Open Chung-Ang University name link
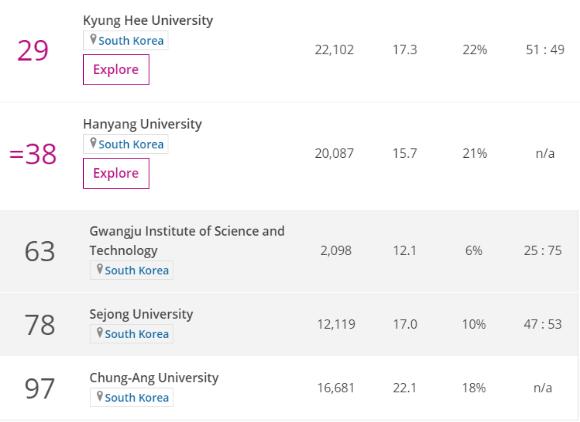 click(154, 378)
